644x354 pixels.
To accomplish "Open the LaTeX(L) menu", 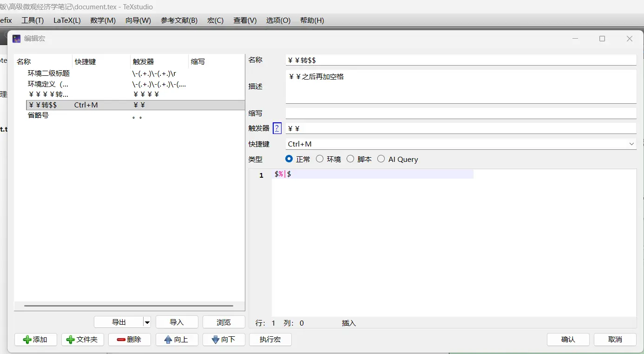I will (67, 20).
